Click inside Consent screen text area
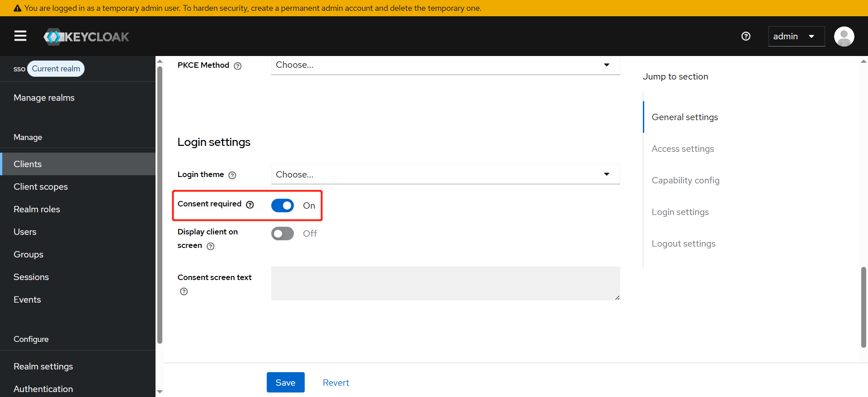The height and width of the screenshot is (397, 868). tap(445, 283)
